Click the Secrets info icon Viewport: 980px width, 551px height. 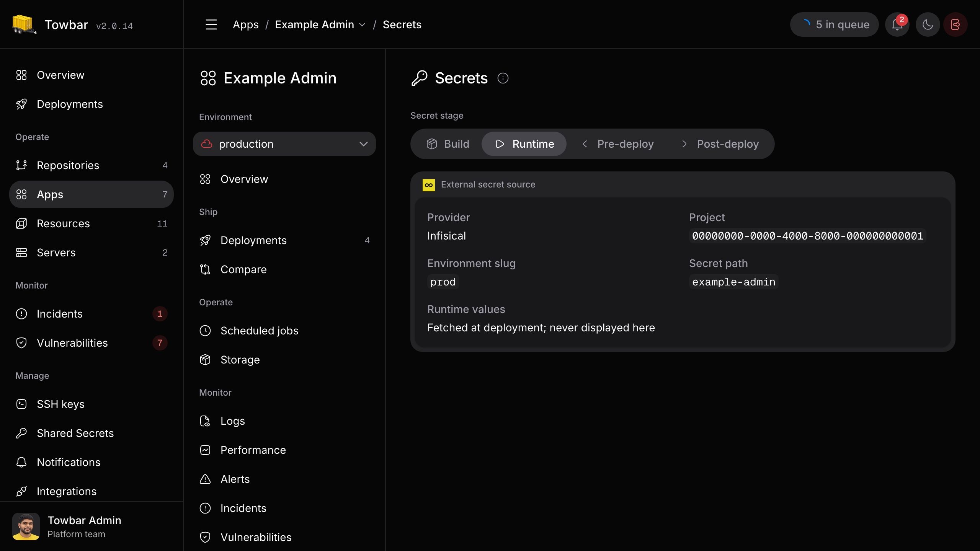503,78
